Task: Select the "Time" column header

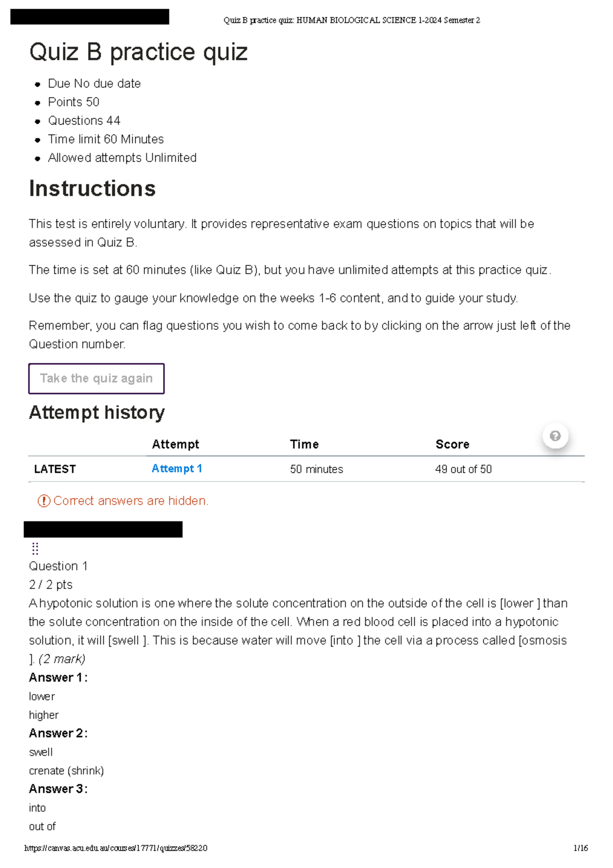Action: [304, 444]
